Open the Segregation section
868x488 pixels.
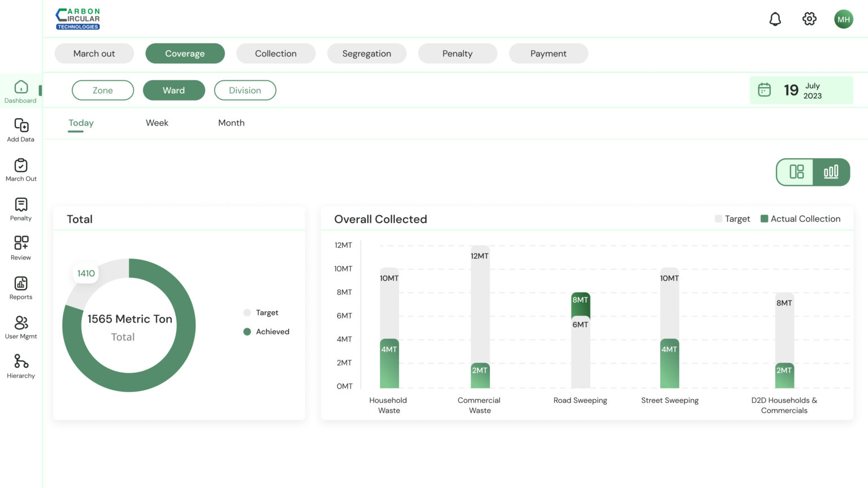click(x=366, y=54)
